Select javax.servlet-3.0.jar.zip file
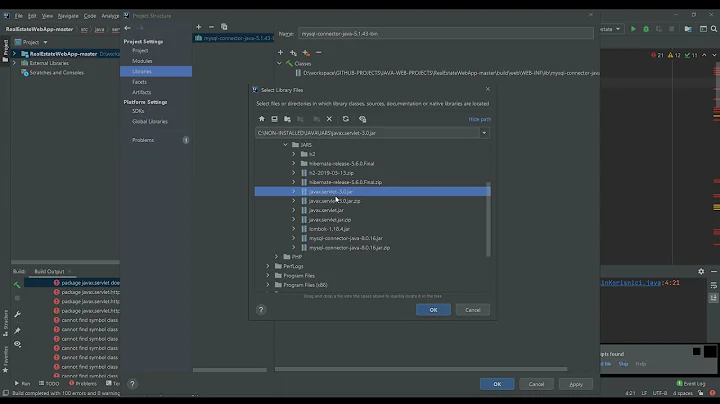Image resolution: width=720 pixels, height=404 pixels. coord(334,201)
